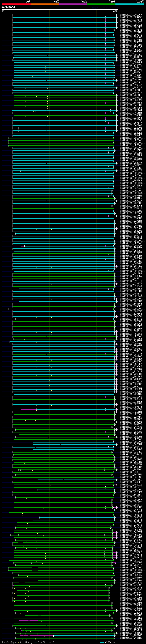Pick the UniRef100_A7TZ75 row label

coord(131,354)
